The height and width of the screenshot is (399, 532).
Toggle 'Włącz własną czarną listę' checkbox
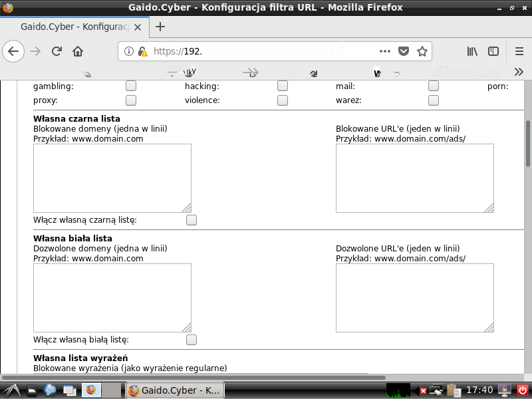[x=192, y=220]
